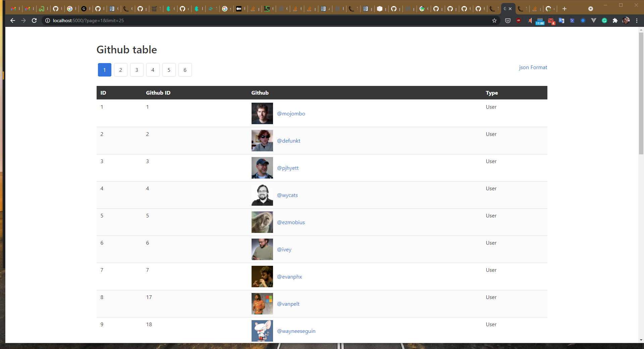Open the Gmail checker extension with badge 4

point(551,21)
